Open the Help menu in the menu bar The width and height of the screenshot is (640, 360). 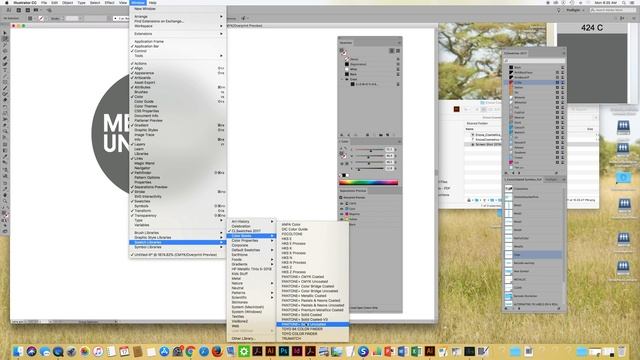(x=153, y=2)
